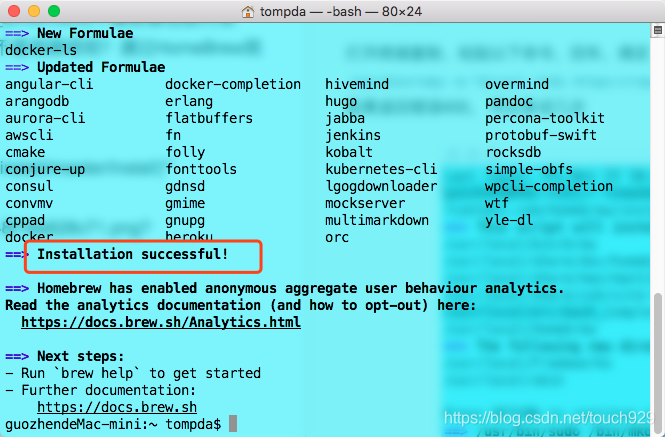The height and width of the screenshot is (437, 665).
Task: Click the "gmime" entry
Action: [x=185, y=203]
